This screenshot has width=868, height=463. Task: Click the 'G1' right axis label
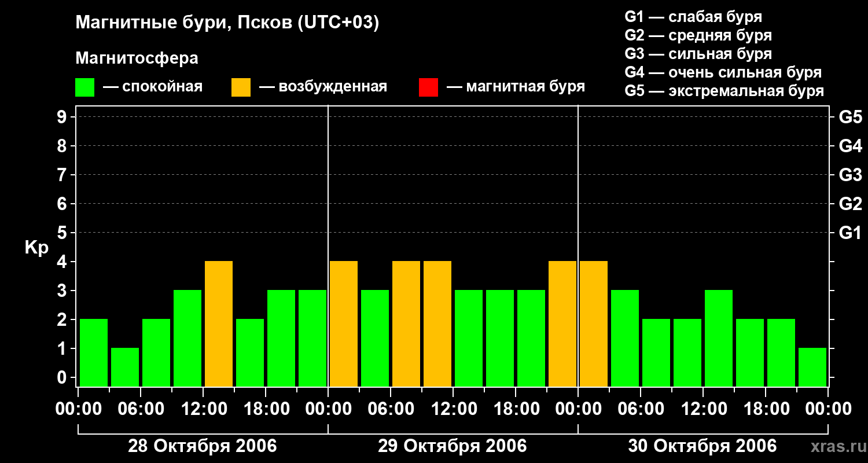pyautogui.click(x=850, y=233)
